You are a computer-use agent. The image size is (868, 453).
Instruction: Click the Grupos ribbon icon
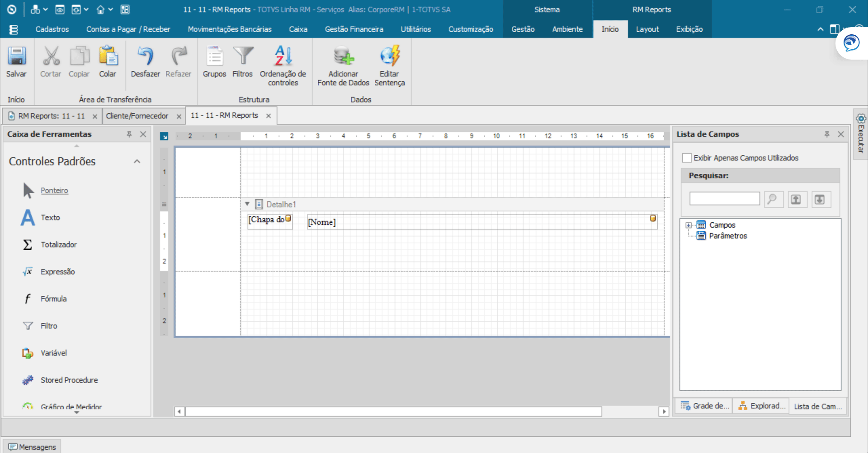pyautogui.click(x=214, y=56)
